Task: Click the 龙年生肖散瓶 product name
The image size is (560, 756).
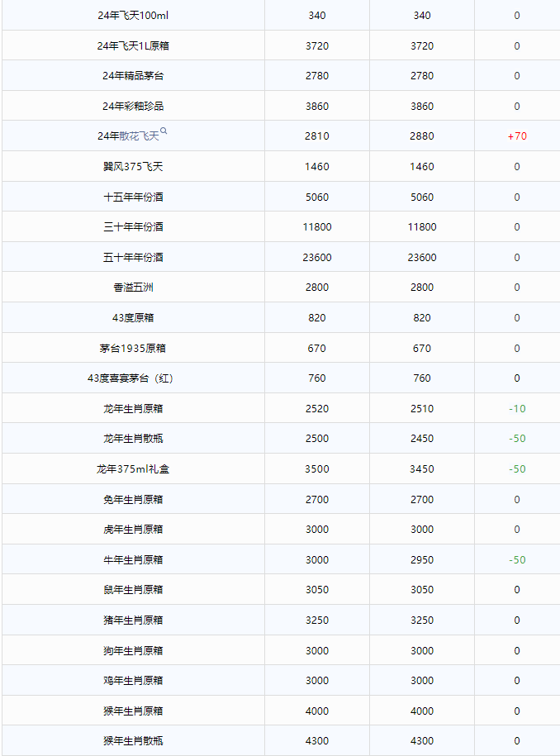Action: click(133, 439)
